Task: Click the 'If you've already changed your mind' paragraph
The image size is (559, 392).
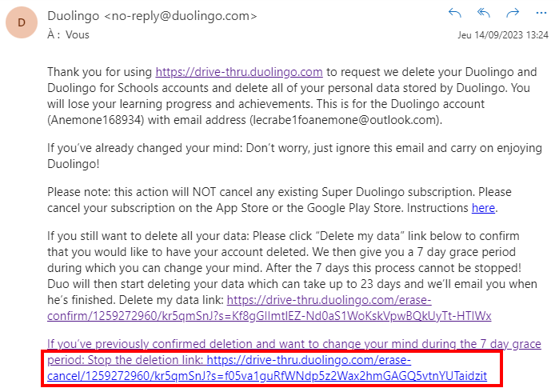Action: (x=295, y=156)
